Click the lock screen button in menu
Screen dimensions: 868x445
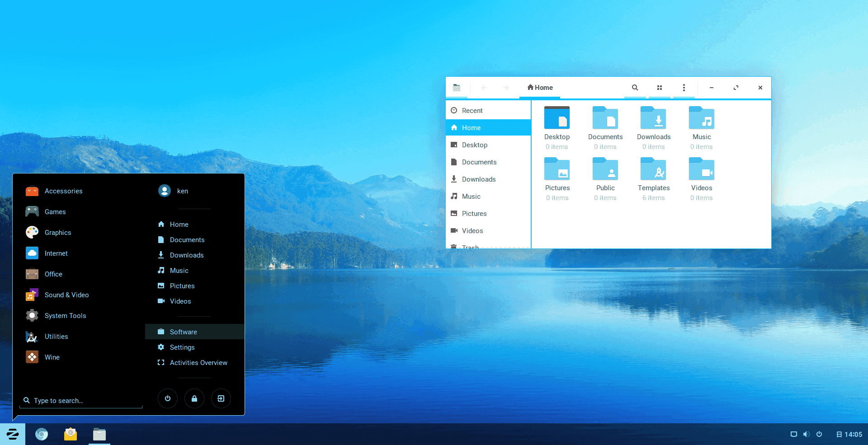[194, 398]
